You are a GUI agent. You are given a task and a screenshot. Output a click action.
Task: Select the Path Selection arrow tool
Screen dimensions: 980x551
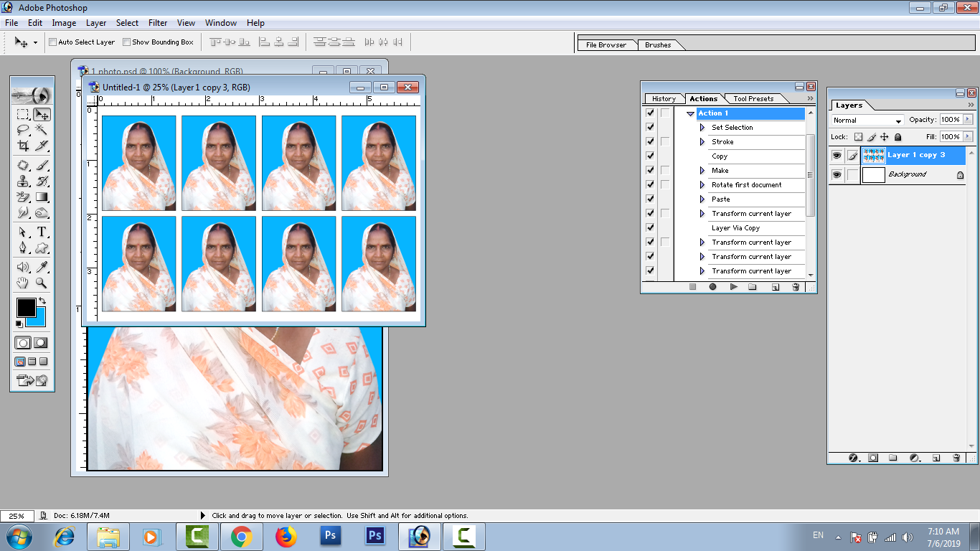(x=23, y=232)
